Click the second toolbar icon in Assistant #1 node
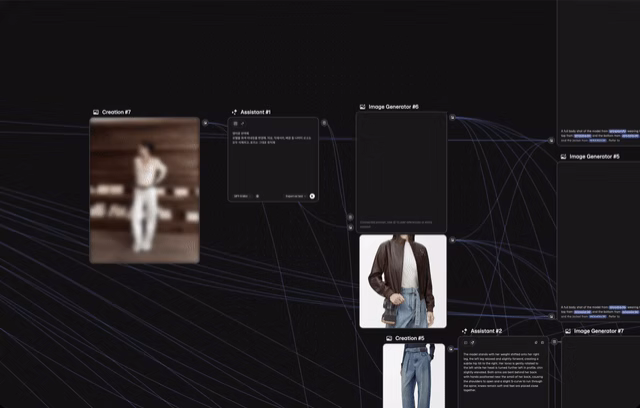Viewport: 640px width, 408px height. coord(242,124)
